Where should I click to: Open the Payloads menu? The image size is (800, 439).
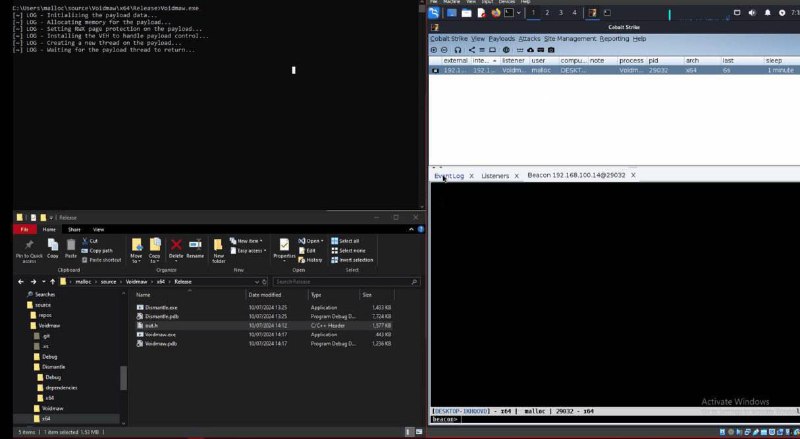point(502,39)
